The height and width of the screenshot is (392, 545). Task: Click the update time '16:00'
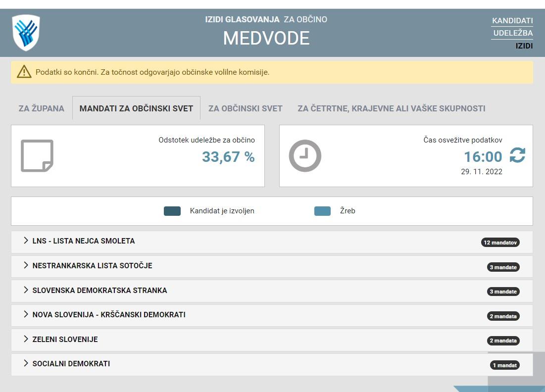483,157
